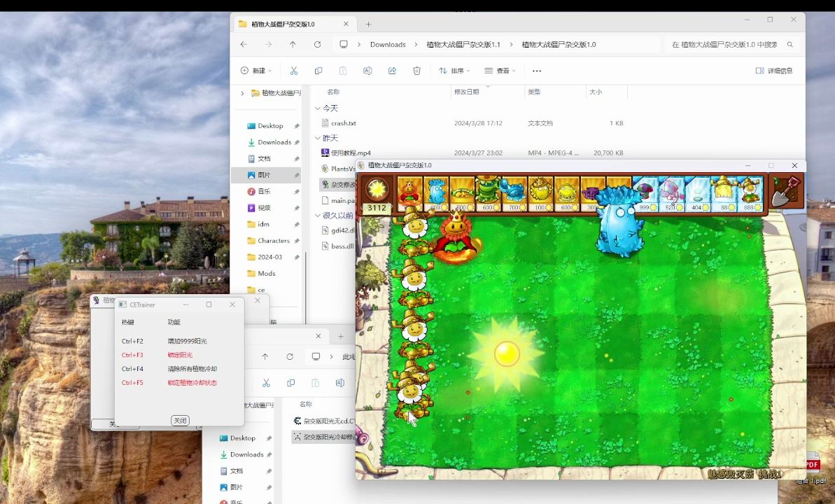Add a new Explorer tab
The width and height of the screenshot is (835, 504).
[369, 24]
